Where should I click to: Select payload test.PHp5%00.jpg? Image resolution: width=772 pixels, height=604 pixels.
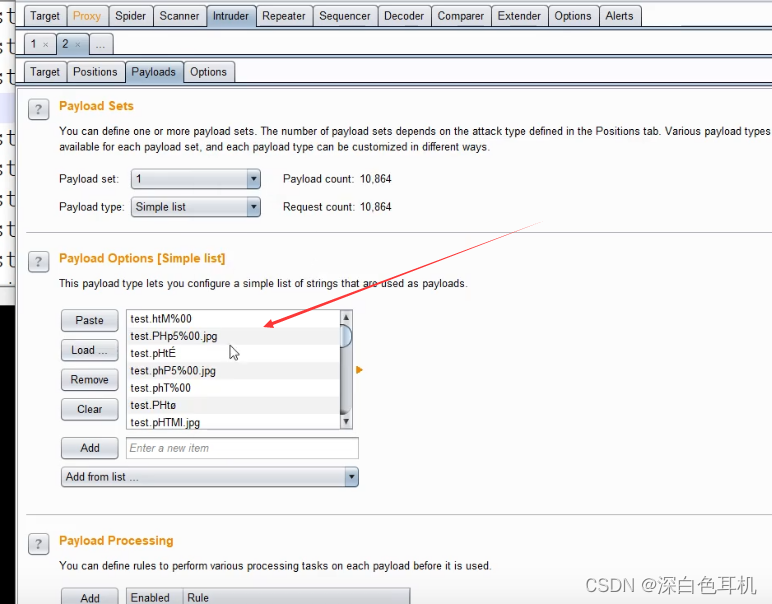[x=233, y=336]
